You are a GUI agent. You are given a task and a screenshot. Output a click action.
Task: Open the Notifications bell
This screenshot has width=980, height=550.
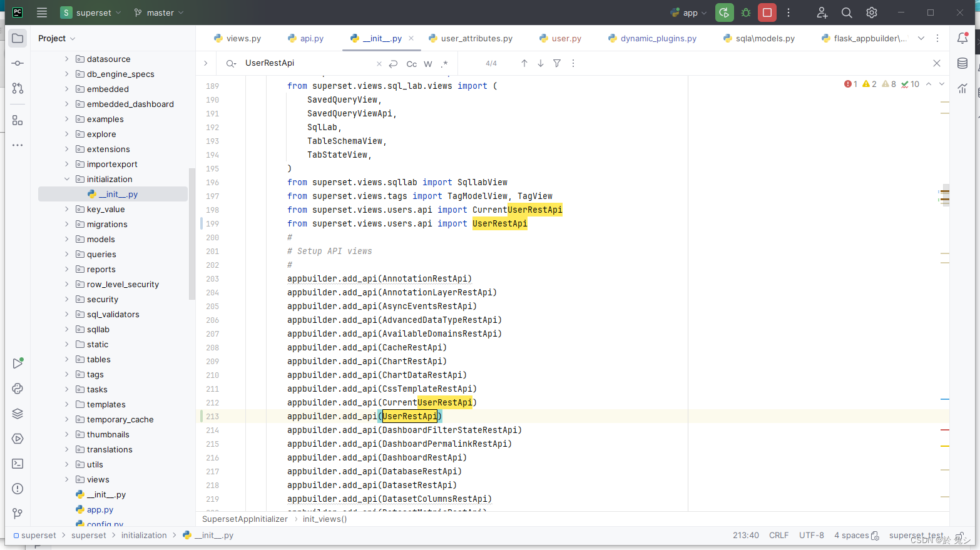pyautogui.click(x=962, y=38)
